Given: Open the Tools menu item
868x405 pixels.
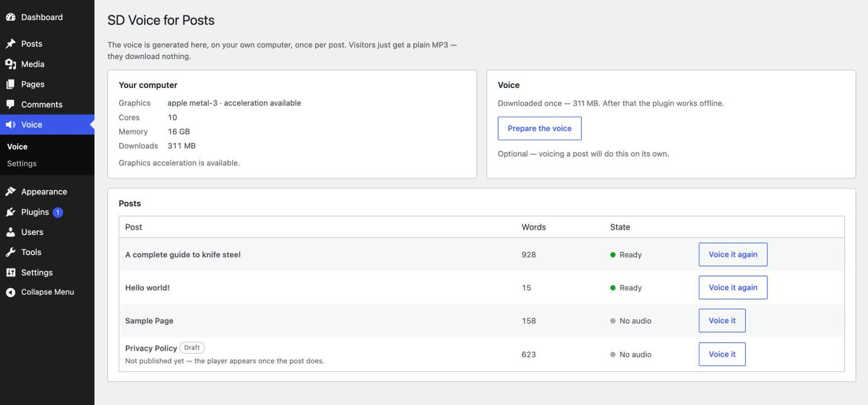Looking at the screenshot, I should pos(47,252).
